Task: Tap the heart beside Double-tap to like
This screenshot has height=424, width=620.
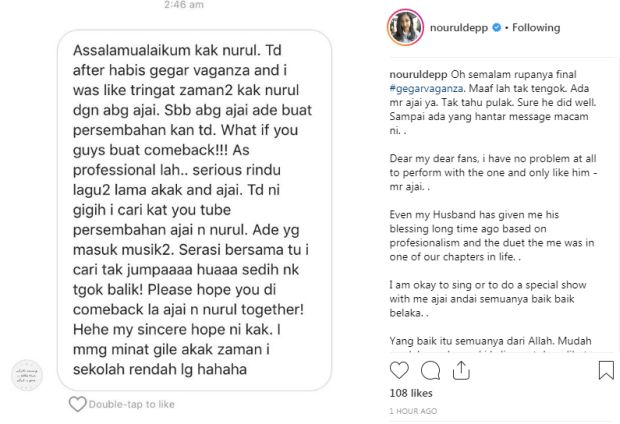Action: (x=78, y=404)
